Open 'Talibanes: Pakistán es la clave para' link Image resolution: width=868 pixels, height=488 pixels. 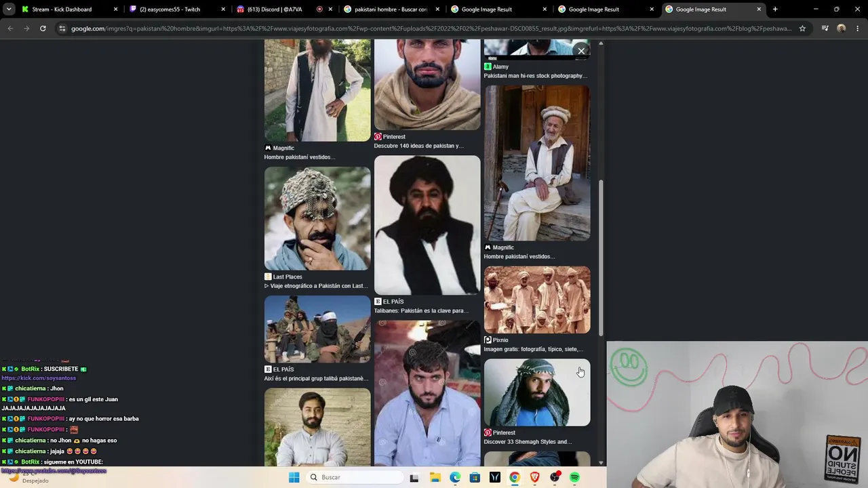click(421, 310)
